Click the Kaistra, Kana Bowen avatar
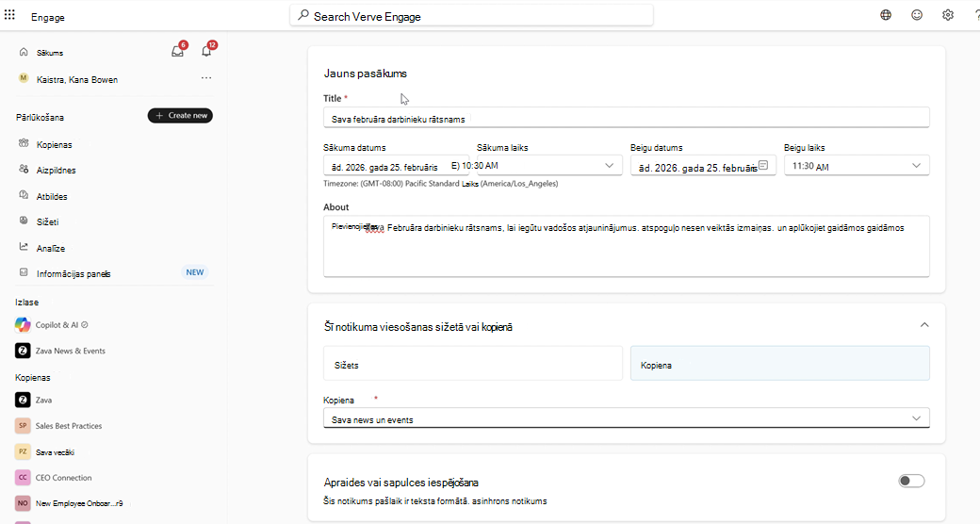Screen dimensions: 980x524 click(x=24, y=78)
